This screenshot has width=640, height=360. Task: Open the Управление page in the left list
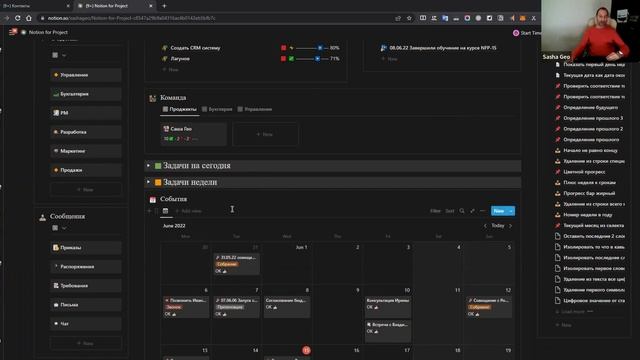coord(86,75)
